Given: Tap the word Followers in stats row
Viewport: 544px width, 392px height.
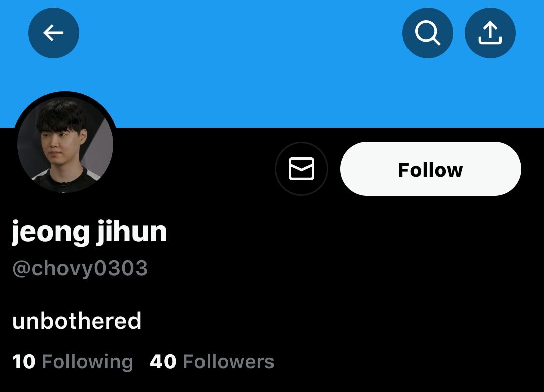Looking at the screenshot, I should point(228,362).
